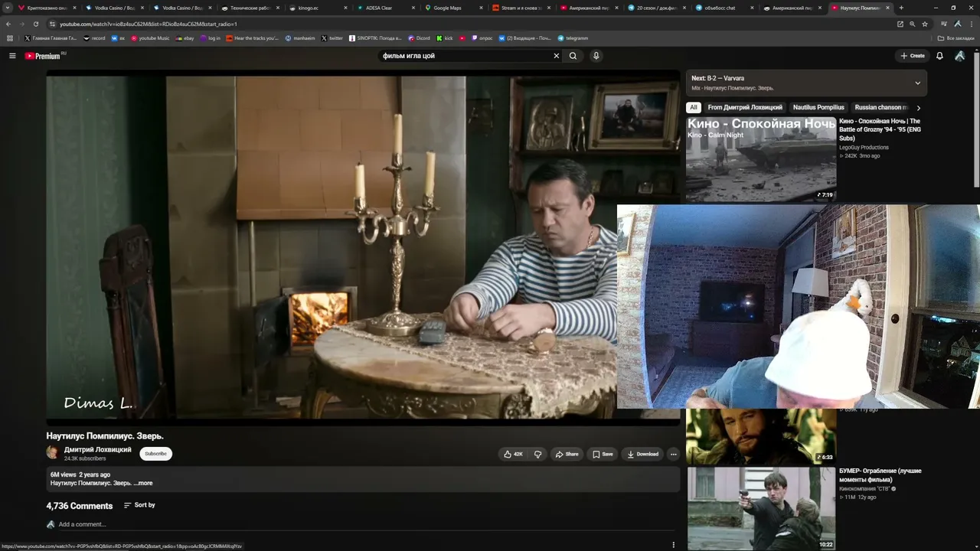Subscribe to Дмитрий Лохвицкий channel

[x=155, y=454]
